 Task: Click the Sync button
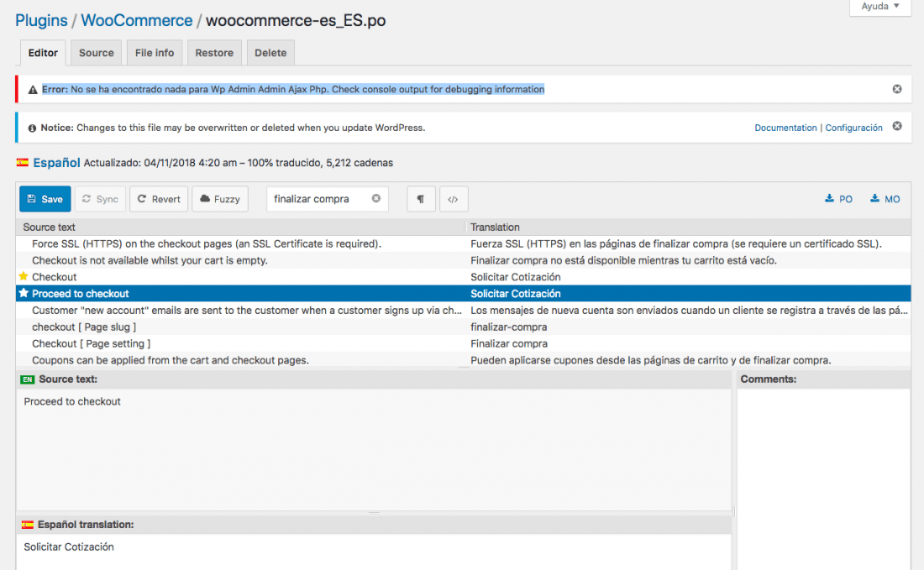point(100,199)
